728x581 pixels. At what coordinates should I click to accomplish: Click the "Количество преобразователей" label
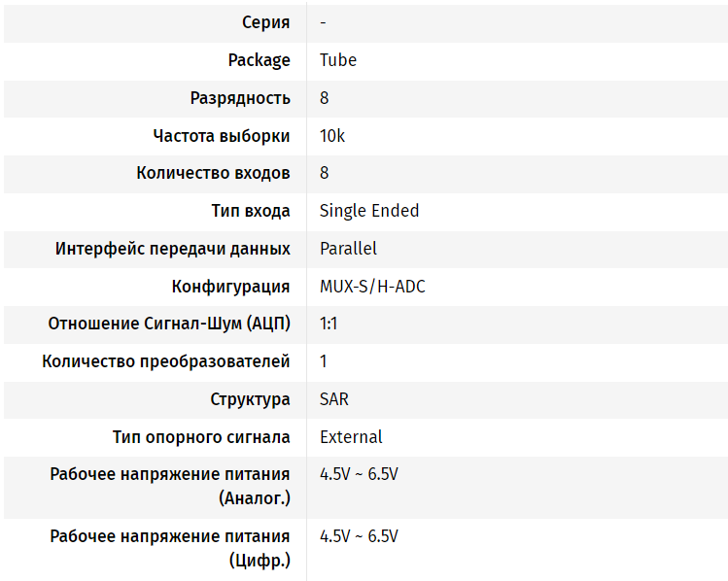(x=165, y=362)
